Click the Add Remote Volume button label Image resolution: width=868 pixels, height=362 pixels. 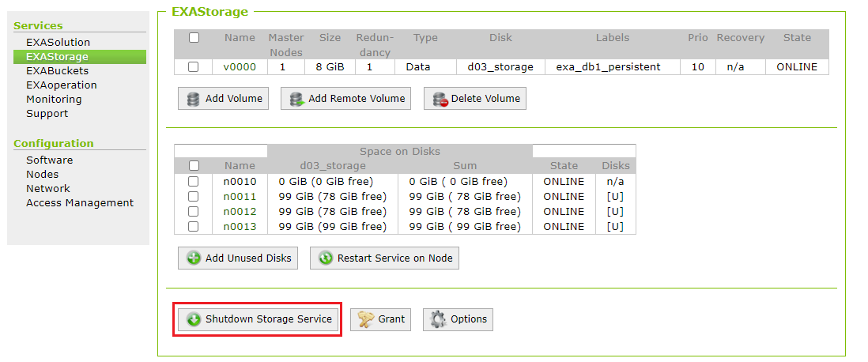tap(357, 99)
